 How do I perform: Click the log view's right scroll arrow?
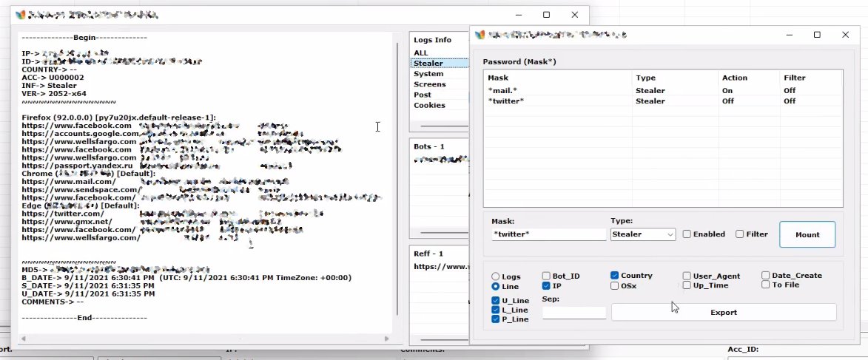pos(386,339)
